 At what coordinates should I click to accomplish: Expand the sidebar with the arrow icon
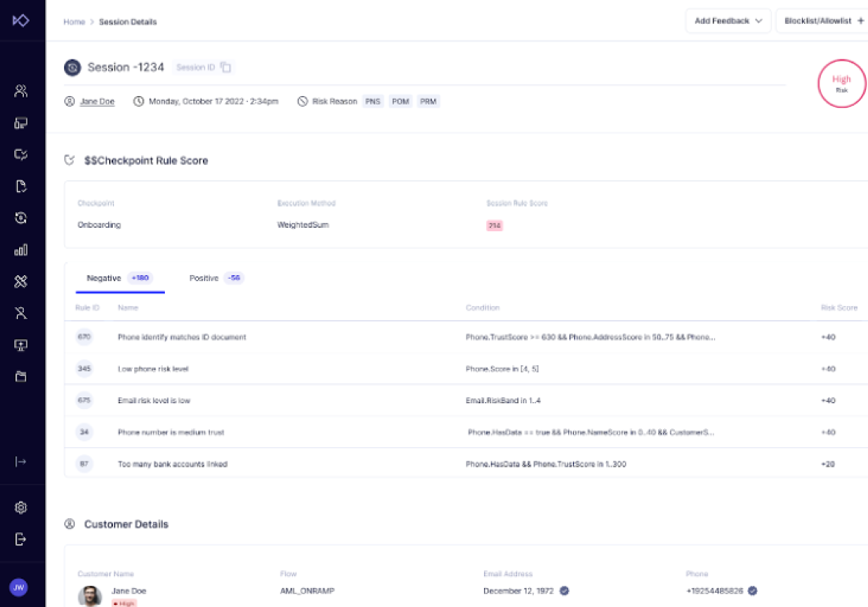[x=21, y=461]
